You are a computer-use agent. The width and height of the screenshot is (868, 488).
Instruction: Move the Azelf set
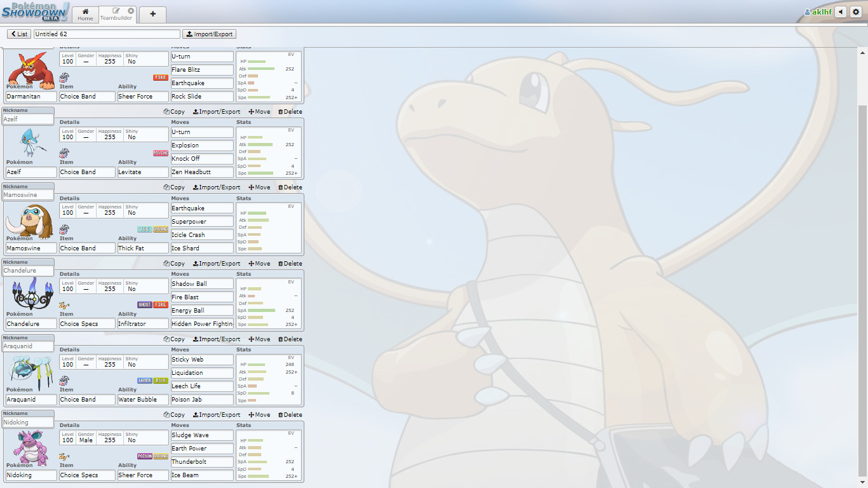[259, 112]
